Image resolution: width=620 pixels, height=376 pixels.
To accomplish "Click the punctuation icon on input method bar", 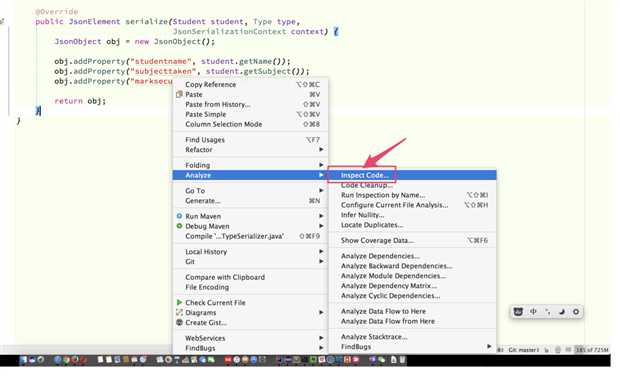I will 548,312.
